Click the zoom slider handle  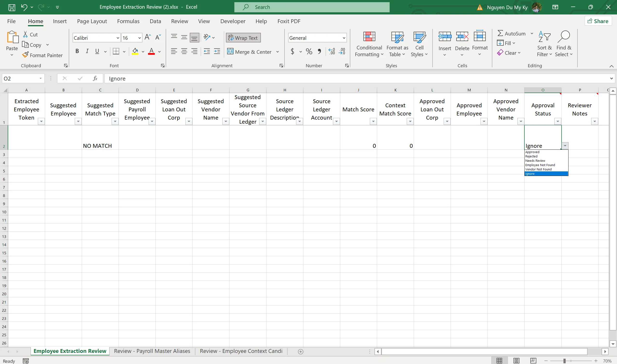tap(564, 361)
